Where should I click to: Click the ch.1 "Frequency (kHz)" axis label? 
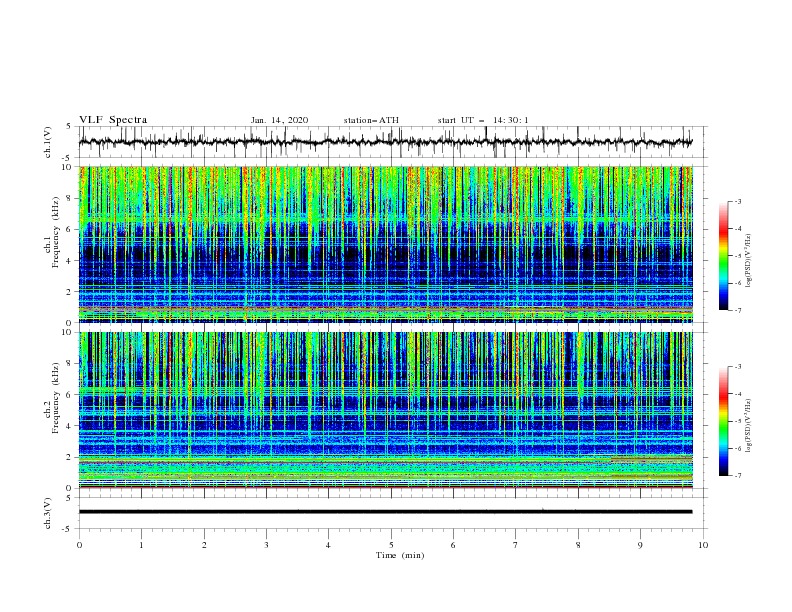(x=55, y=233)
